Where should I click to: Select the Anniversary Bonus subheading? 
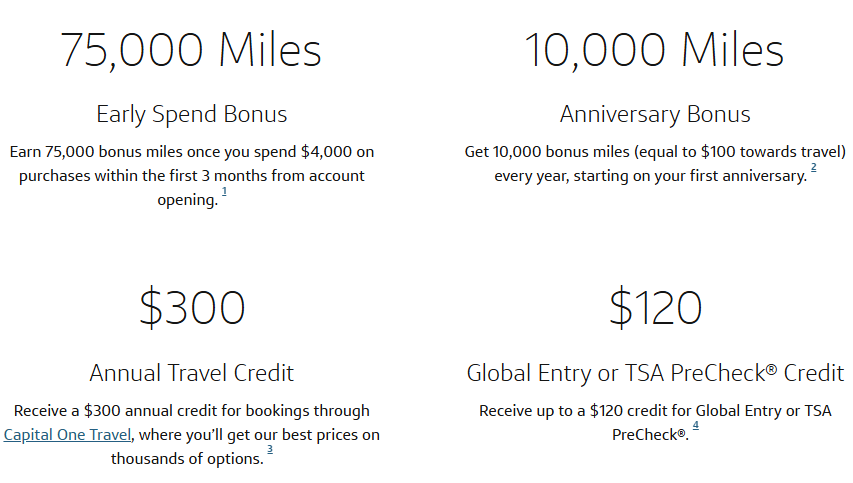655,114
